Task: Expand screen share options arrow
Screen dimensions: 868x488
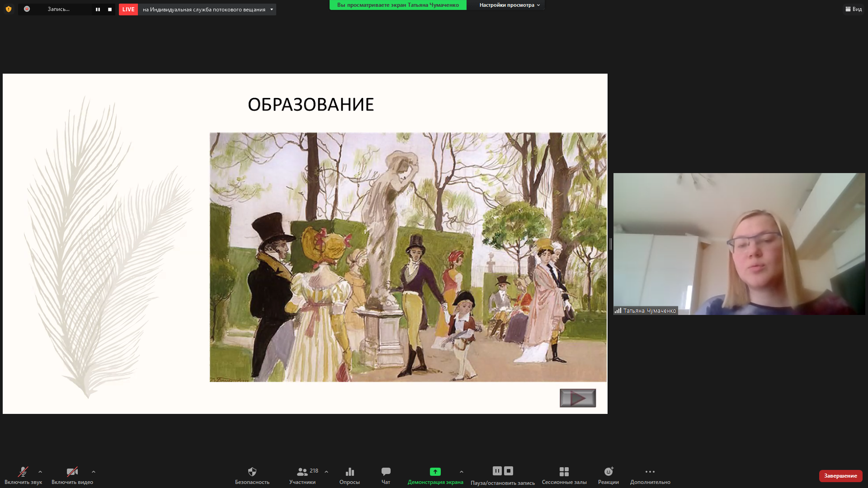Action: 462,472
